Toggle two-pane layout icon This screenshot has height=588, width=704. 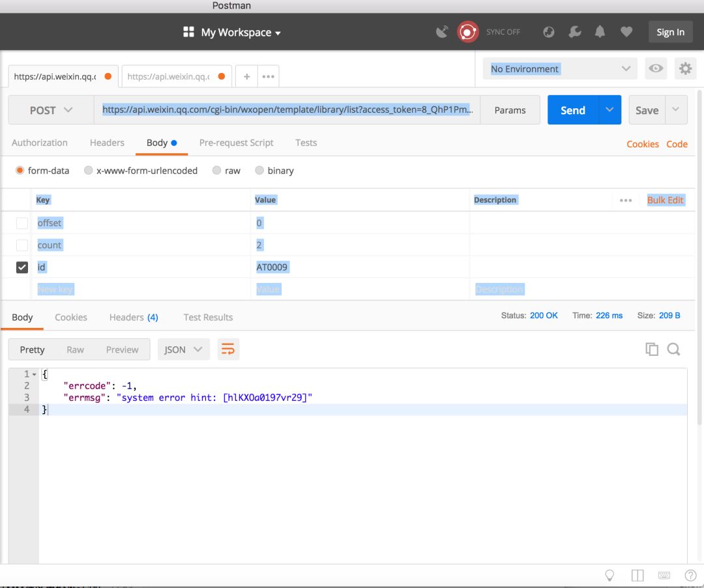coord(637,575)
